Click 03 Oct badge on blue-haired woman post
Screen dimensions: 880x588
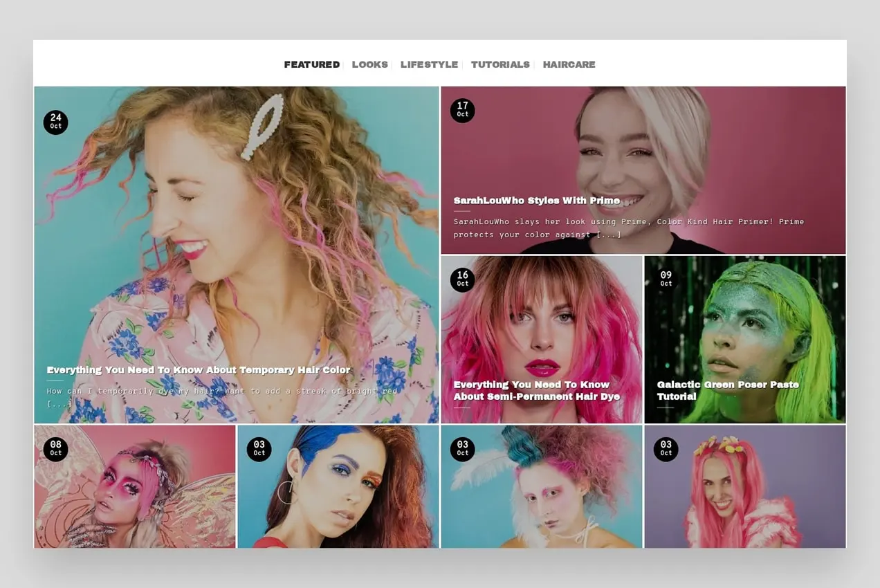point(259,449)
